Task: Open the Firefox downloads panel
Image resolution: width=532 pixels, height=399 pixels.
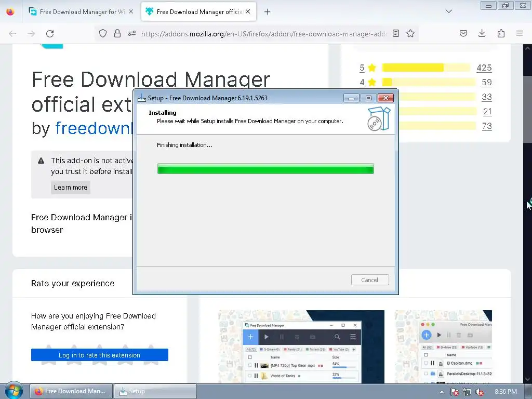Action: [x=482, y=33]
